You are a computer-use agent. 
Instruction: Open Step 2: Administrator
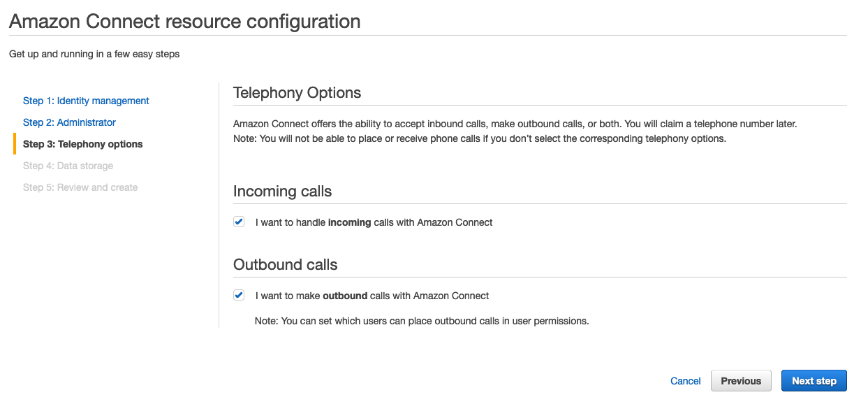(69, 122)
